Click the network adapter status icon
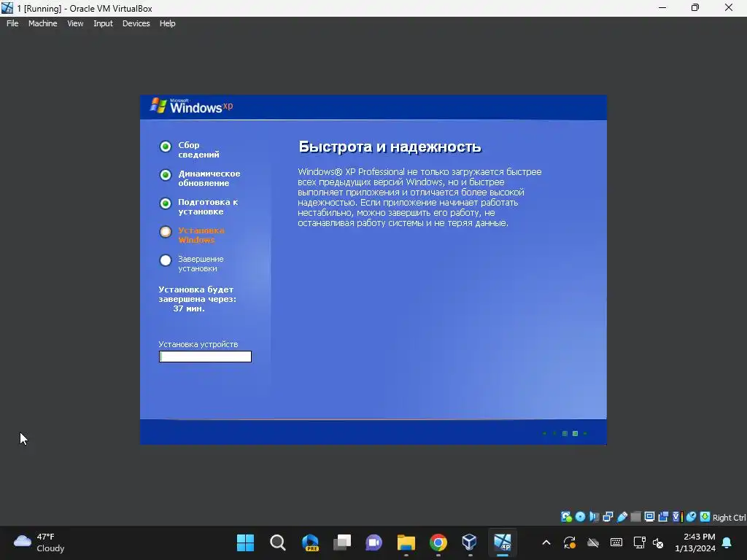Image resolution: width=747 pixels, height=560 pixels. coord(608,517)
